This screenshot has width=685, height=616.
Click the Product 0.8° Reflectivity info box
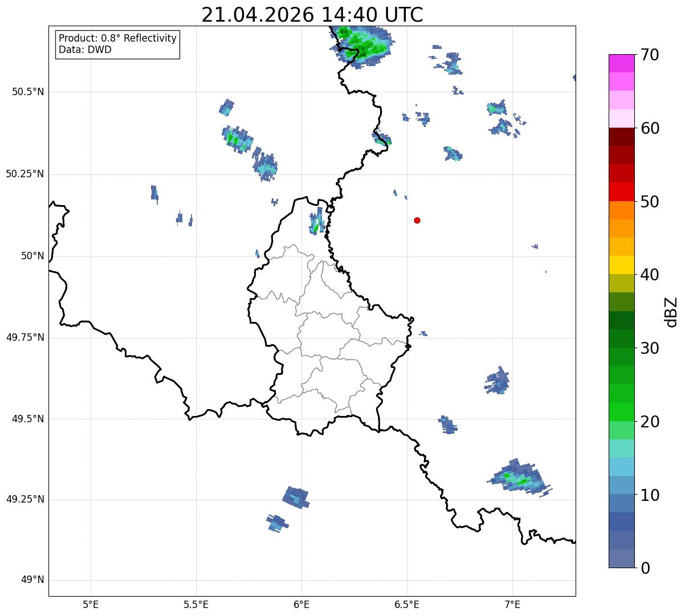(x=117, y=44)
